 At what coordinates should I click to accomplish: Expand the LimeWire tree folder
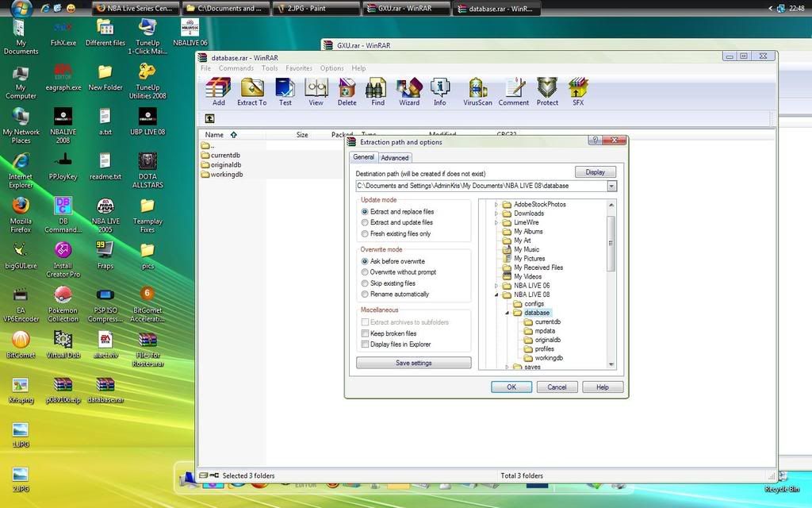click(496, 222)
